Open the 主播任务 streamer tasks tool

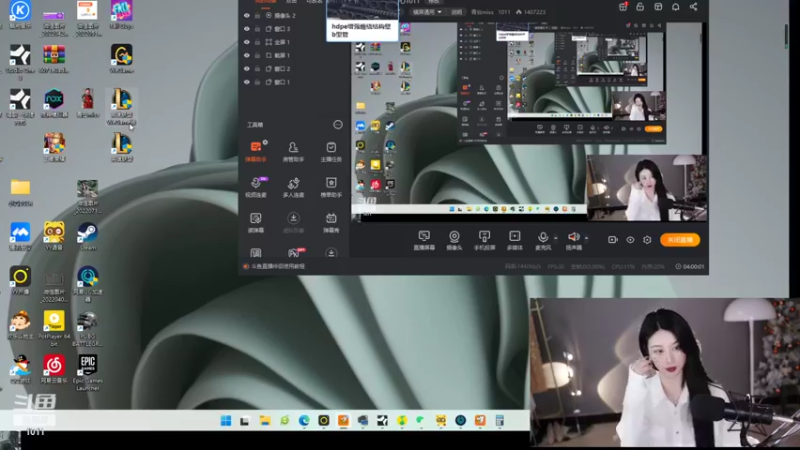click(x=331, y=152)
